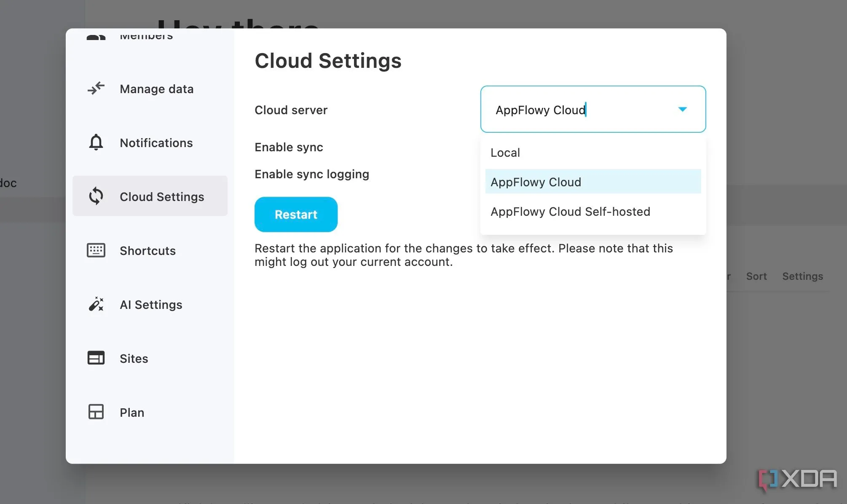Select the Cloud Settings sidebar item
847x504 pixels.
point(150,196)
